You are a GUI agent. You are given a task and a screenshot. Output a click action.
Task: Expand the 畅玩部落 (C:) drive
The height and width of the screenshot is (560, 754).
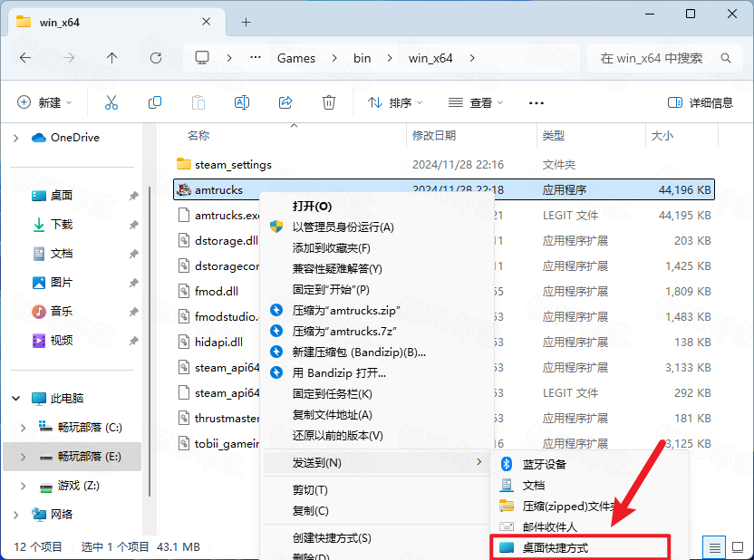coord(23,428)
